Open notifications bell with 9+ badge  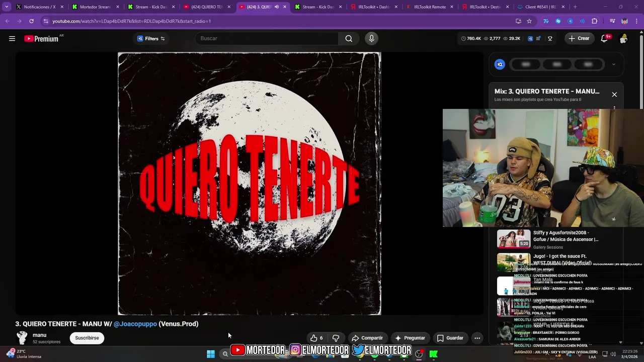(605, 39)
